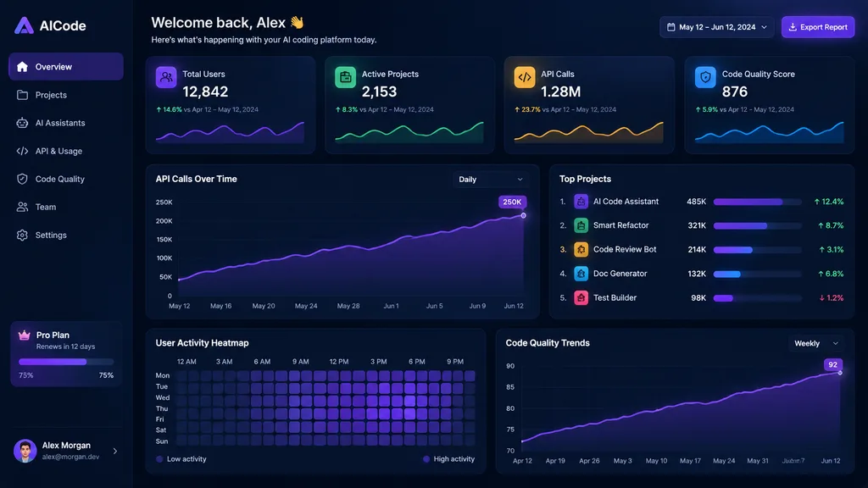Open the Team page
Screen dimensions: 868x488
point(66,207)
